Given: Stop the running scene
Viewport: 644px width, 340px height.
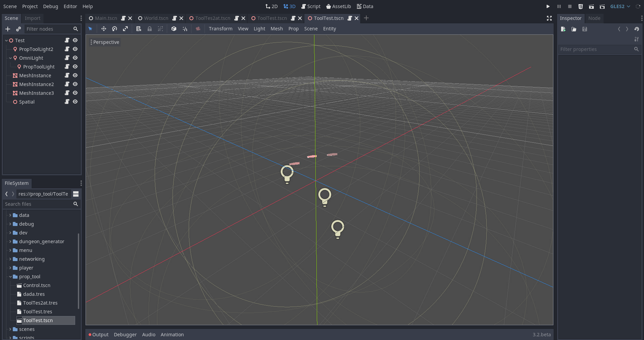Looking at the screenshot, I should [570, 6].
